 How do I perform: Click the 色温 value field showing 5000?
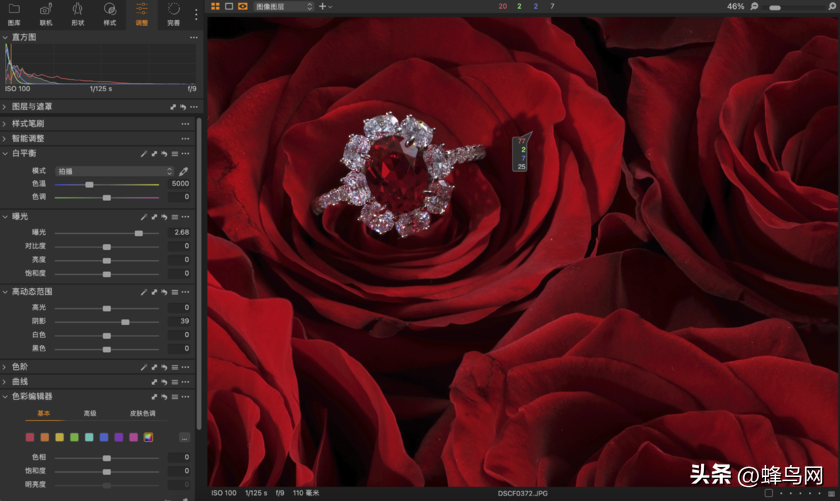(x=179, y=184)
